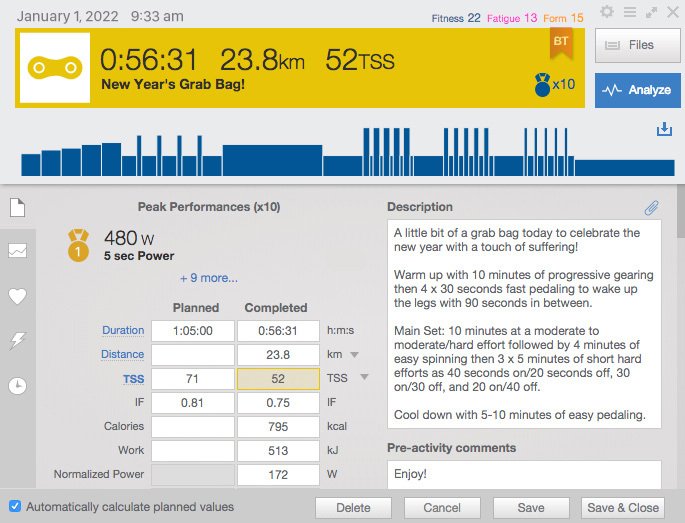Screen dimensions: 685x523
Task: Expand the '+ 9 more...' peak performances
Action: (209, 278)
